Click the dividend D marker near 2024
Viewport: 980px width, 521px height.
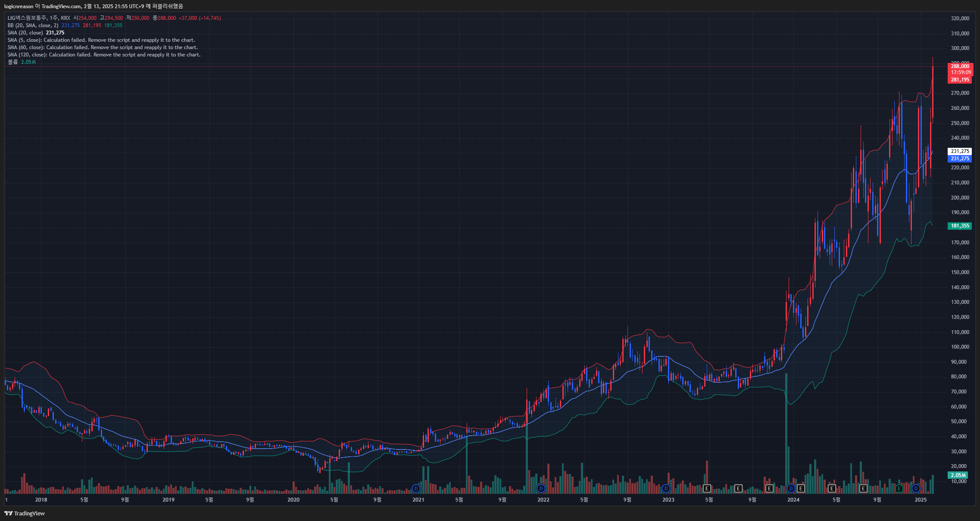(x=791, y=488)
